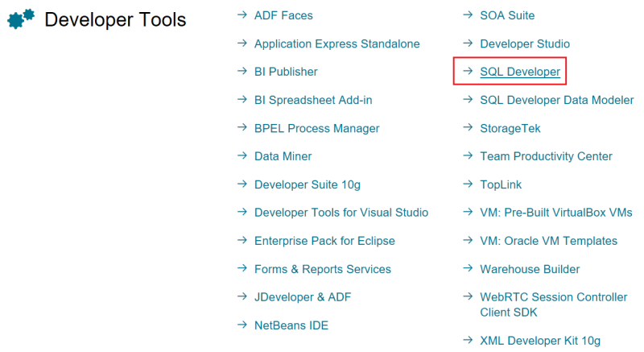Click the arrow icon beside SQL Developer
The width and height of the screenshot is (644, 352).
coord(468,71)
